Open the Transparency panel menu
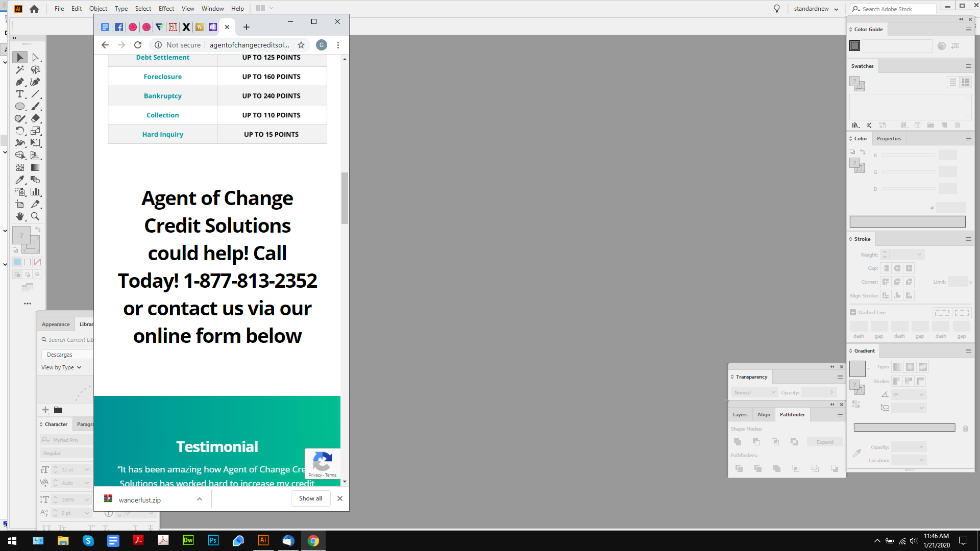 coord(840,377)
